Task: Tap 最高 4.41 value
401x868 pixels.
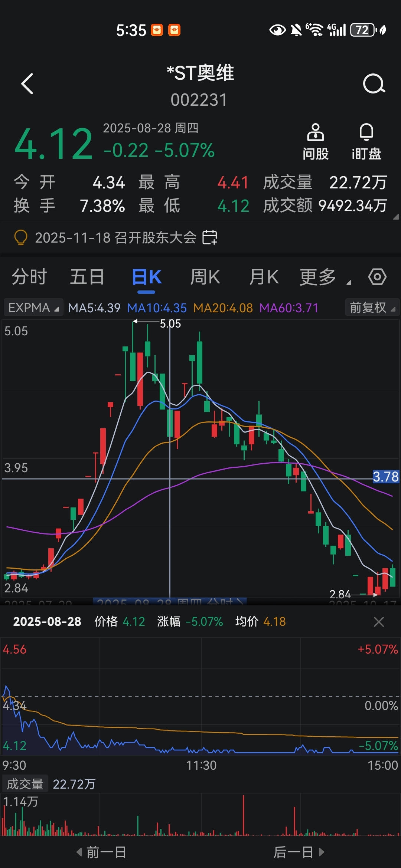Action: [x=233, y=183]
